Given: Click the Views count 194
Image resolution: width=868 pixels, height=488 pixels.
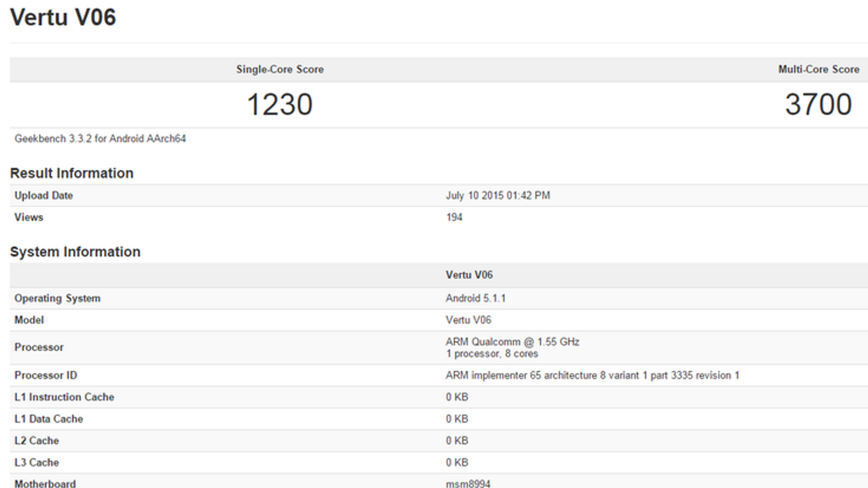Looking at the screenshot, I should [x=454, y=217].
